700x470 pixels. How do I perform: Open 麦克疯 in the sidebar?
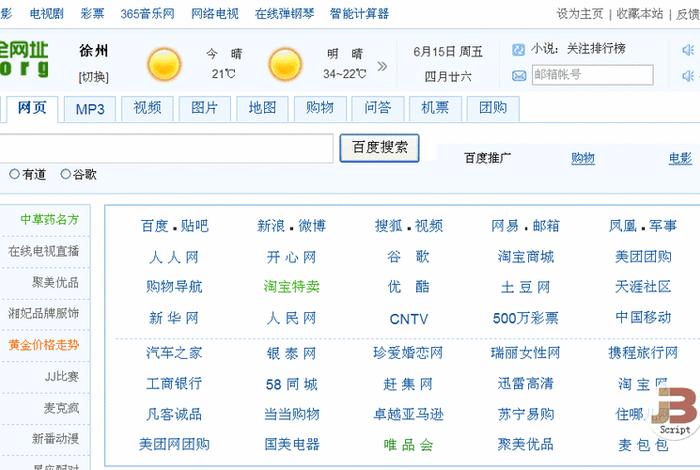click(x=62, y=408)
